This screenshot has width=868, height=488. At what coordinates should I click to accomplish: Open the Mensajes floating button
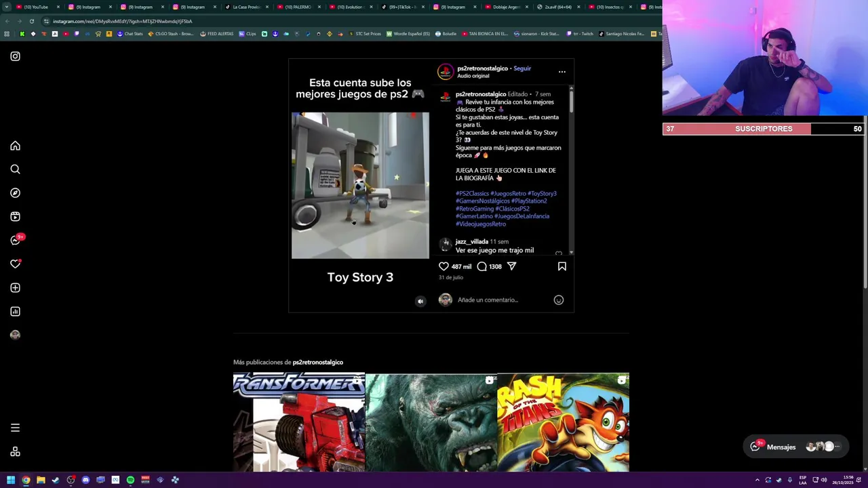795,447
